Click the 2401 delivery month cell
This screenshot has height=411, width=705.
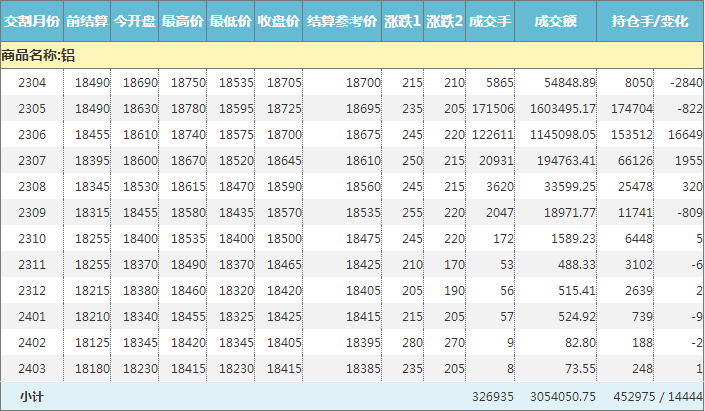(x=32, y=316)
